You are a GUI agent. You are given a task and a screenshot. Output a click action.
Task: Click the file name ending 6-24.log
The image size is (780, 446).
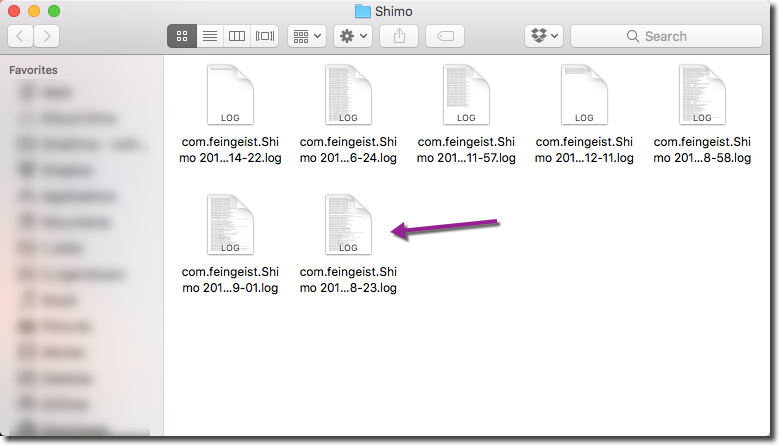pos(348,150)
